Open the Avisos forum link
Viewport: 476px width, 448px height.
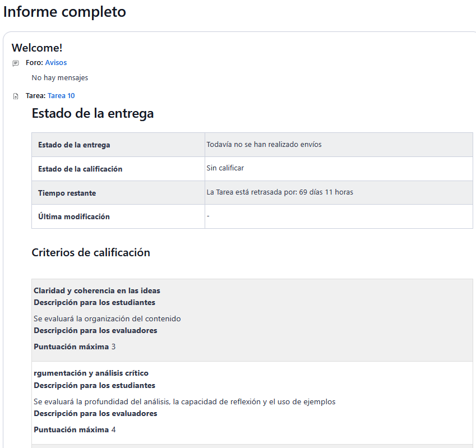(x=56, y=63)
